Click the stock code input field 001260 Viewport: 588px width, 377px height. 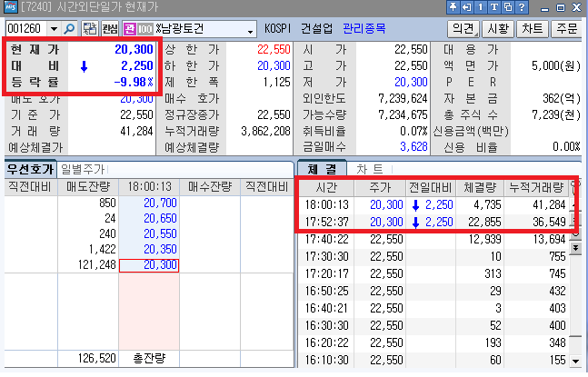(26, 29)
